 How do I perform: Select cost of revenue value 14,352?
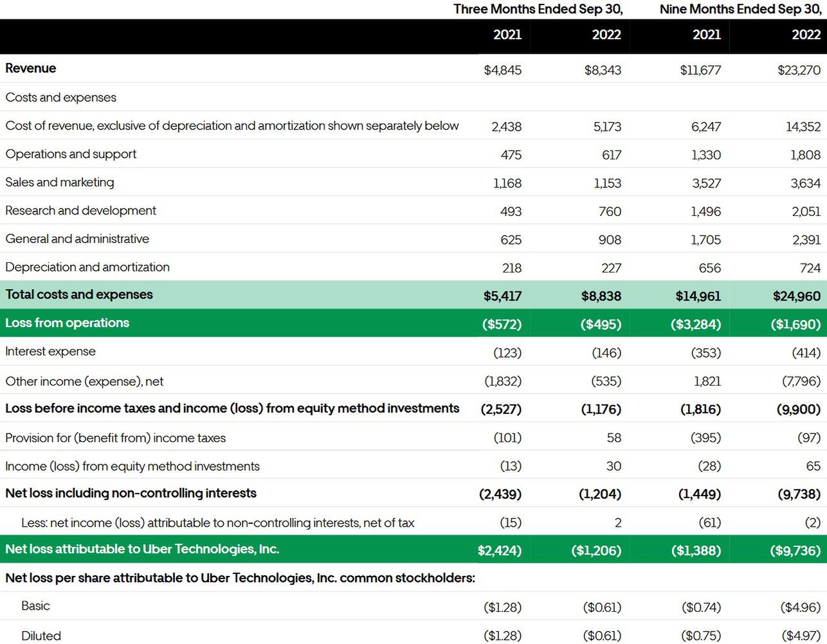click(803, 127)
